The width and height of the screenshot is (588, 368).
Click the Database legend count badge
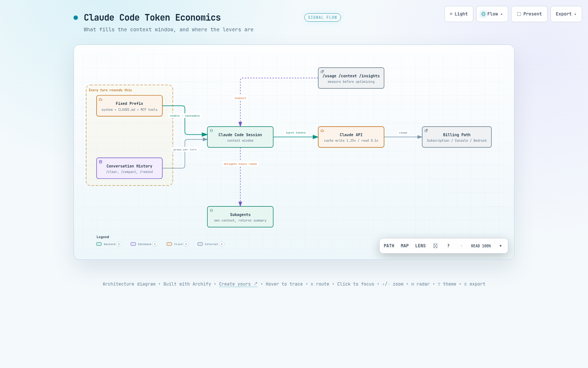pos(155,244)
